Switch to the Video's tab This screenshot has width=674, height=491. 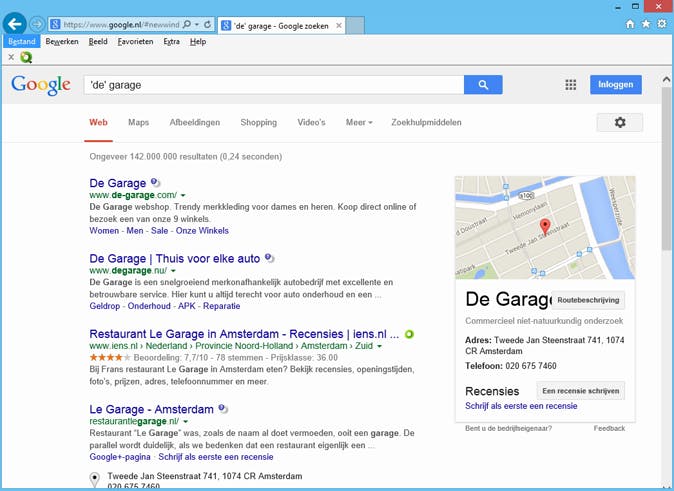click(x=311, y=123)
